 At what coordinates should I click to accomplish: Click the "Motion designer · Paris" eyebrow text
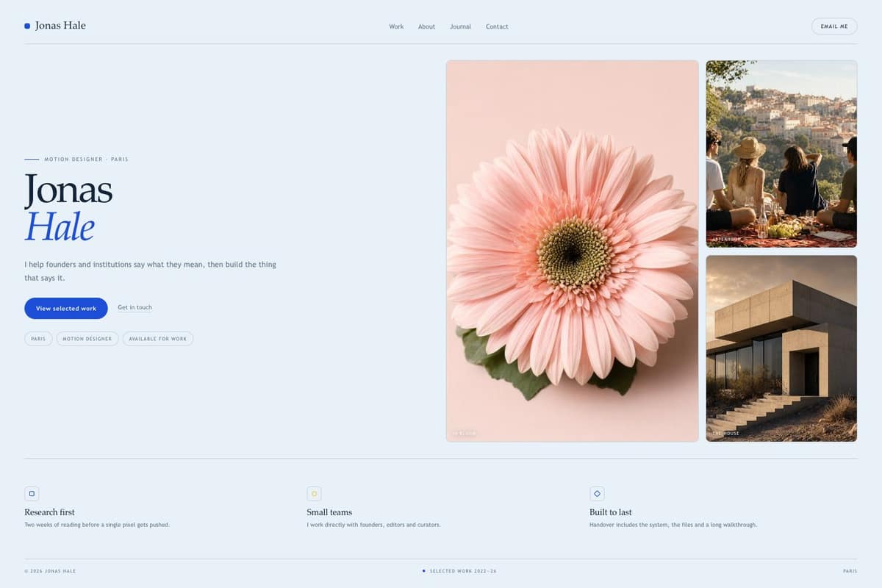[x=86, y=159]
